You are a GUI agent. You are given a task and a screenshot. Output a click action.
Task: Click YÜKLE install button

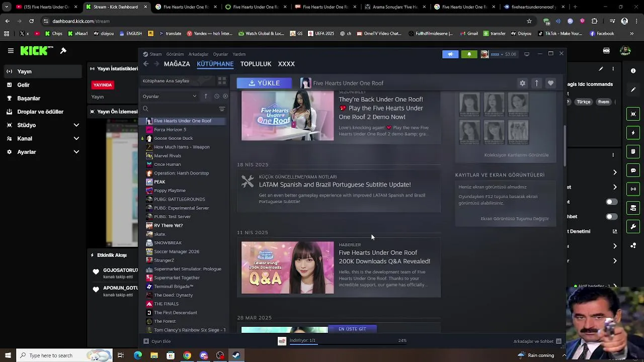pos(264,83)
